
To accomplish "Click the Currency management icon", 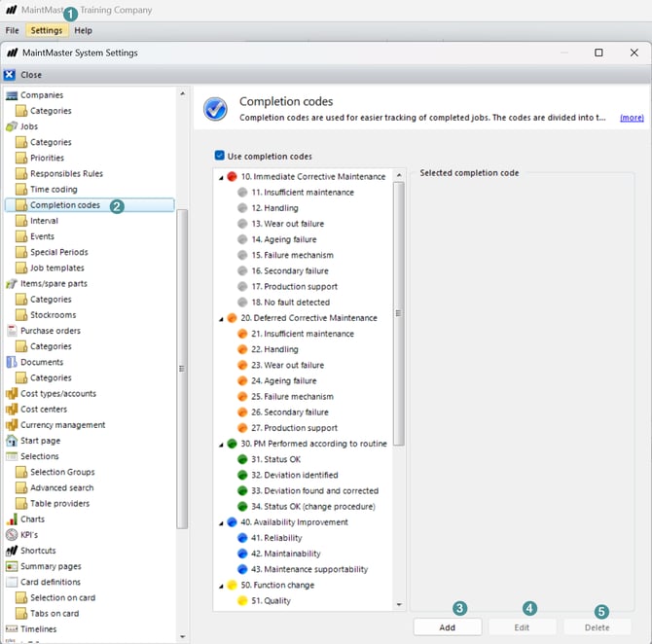I will click(x=12, y=425).
